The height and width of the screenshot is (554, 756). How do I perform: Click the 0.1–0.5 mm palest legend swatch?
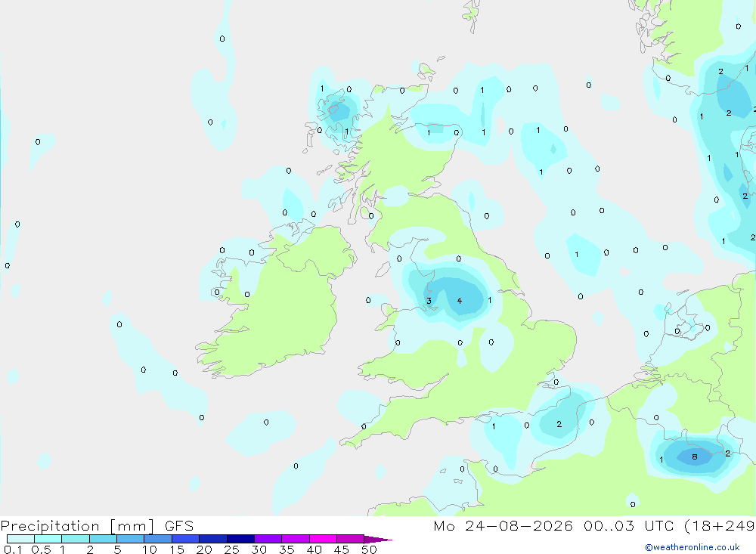(x=20, y=539)
